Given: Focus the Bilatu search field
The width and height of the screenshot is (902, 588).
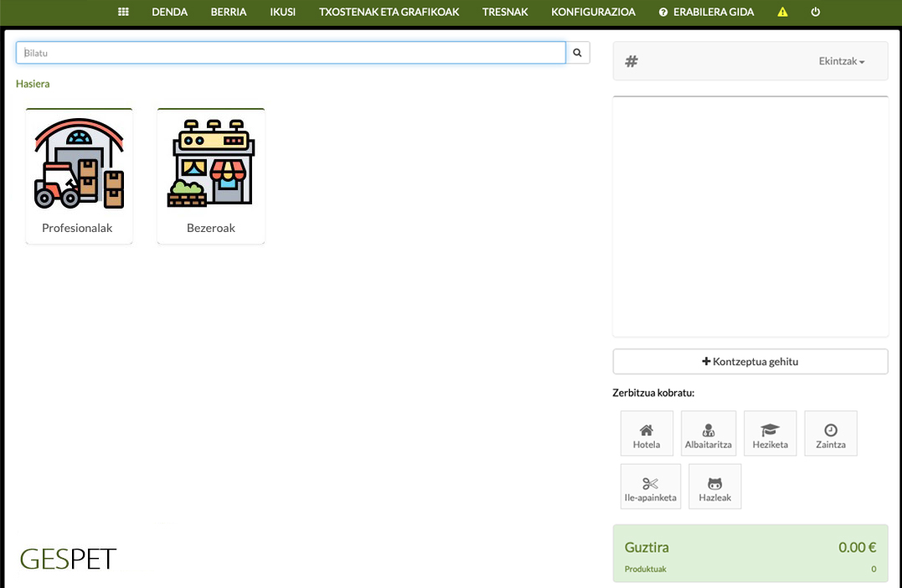Looking at the screenshot, I should click(x=291, y=53).
